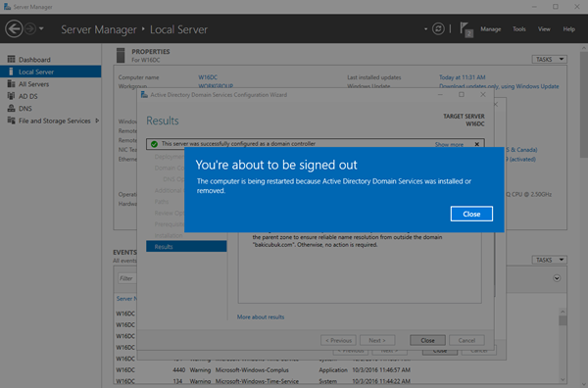Click the W16DC computer name link
588x388 pixels.
208,77
